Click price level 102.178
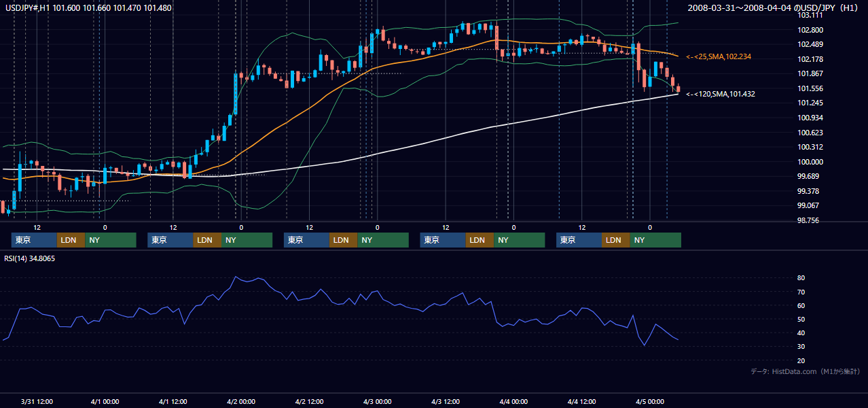Image resolution: width=868 pixels, height=408 pixels. point(810,59)
